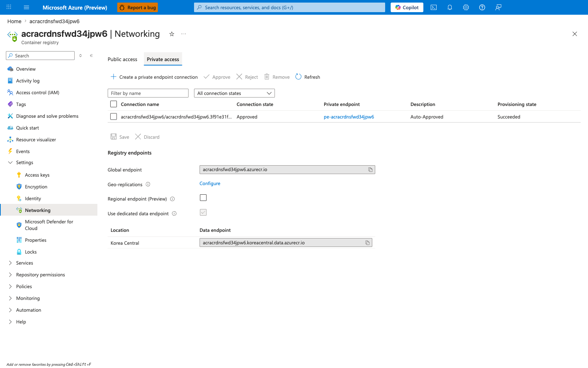The width and height of the screenshot is (588, 368).
Task: Expand the Automation section
Action: click(10, 310)
